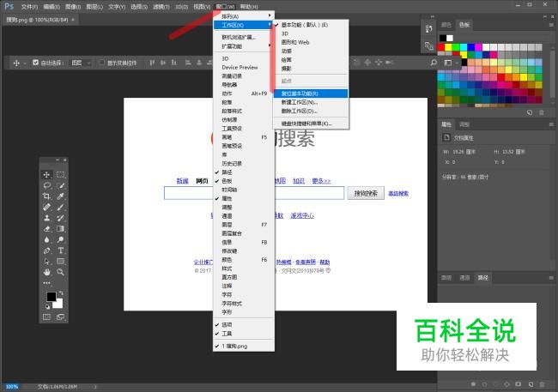The image size is (558, 392).
Task: Click the 新闻 link on canvas
Action: click(182, 181)
